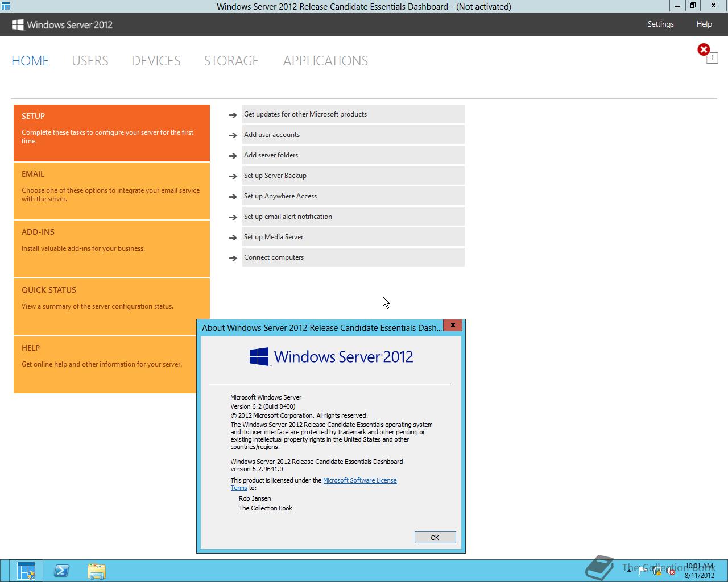
Task: Click the dashboard version 6.2.9641.0 text
Action: click(257, 469)
